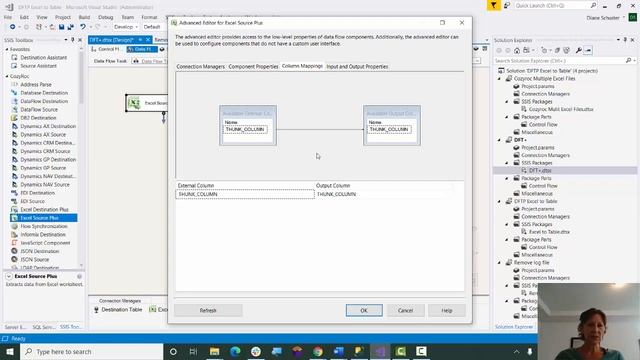Choose Dynamics AX Source component
The width and height of the screenshot is (640, 360).
(x=43, y=134)
